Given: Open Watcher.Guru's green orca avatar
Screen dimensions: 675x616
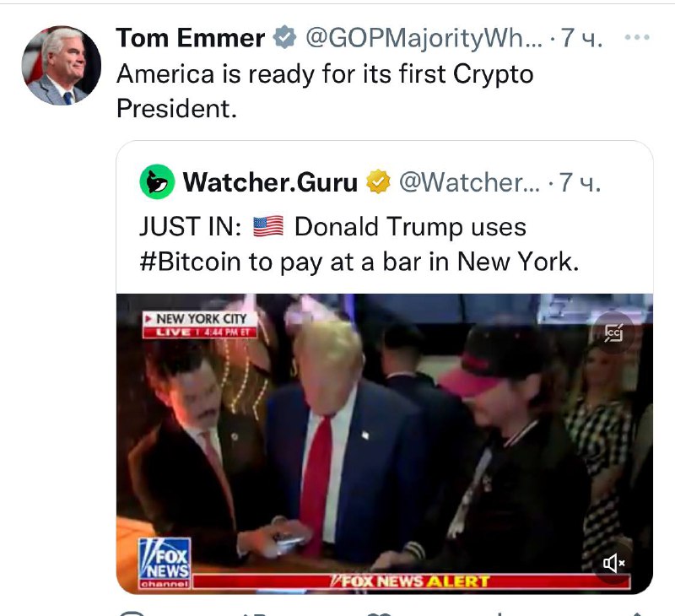Looking at the screenshot, I should pos(157,181).
